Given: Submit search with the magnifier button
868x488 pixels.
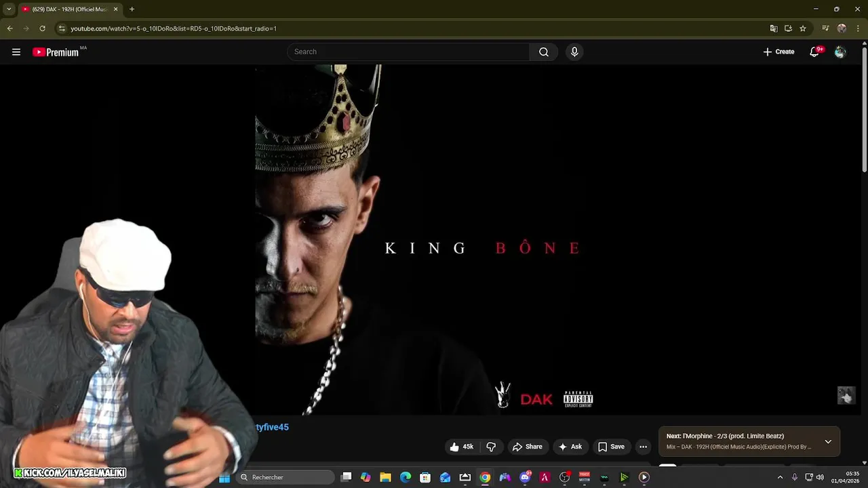Looking at the screenshot, I should (x=544, y=52).
